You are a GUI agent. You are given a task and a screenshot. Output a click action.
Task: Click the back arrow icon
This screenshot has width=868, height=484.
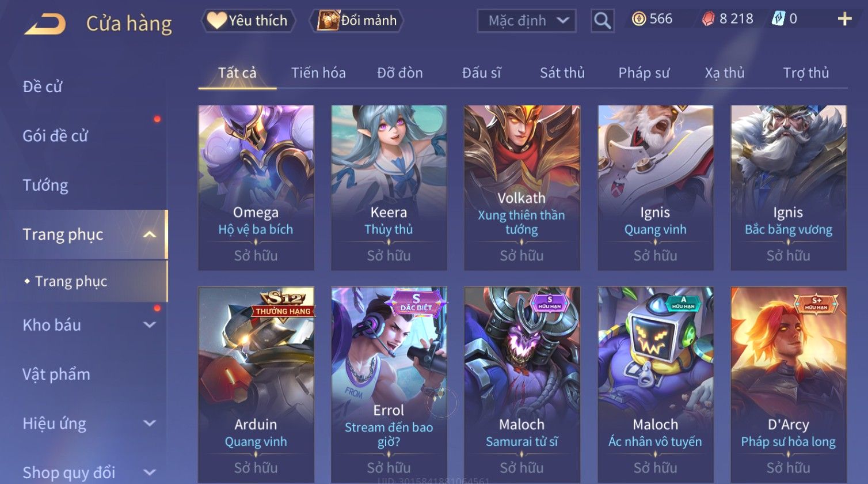[45, 24]
